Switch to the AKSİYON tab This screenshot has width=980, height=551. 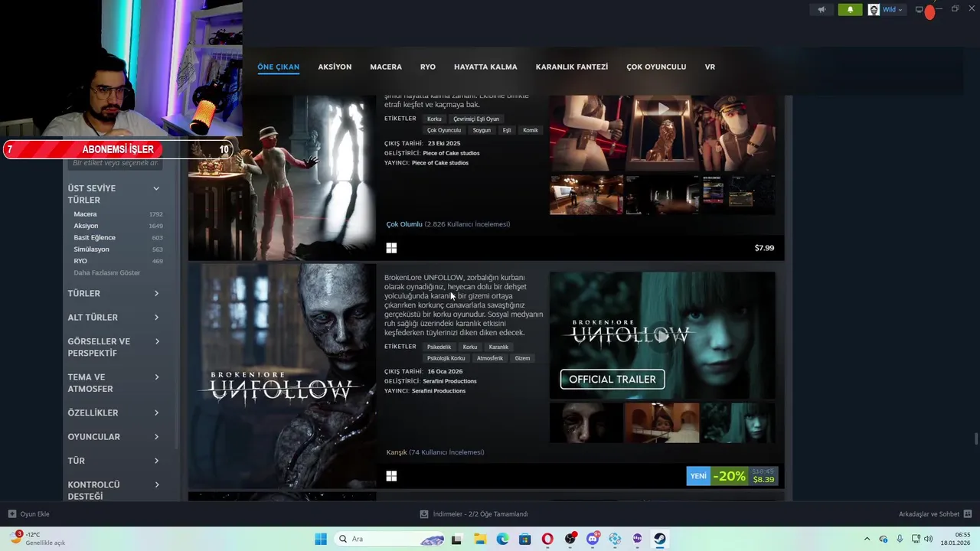335,67
